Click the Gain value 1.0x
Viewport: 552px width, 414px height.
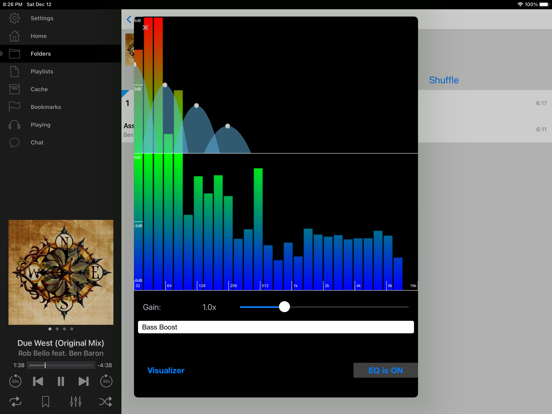click(209, 307)
